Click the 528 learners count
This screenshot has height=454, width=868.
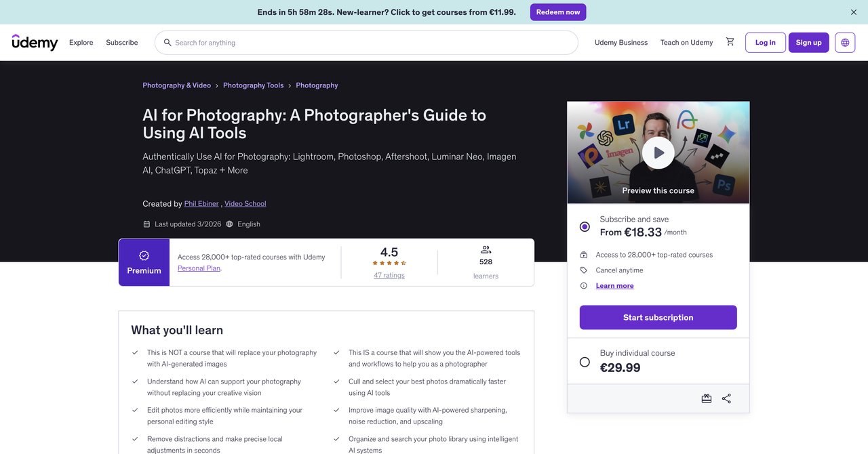click(x=486, y=262)
